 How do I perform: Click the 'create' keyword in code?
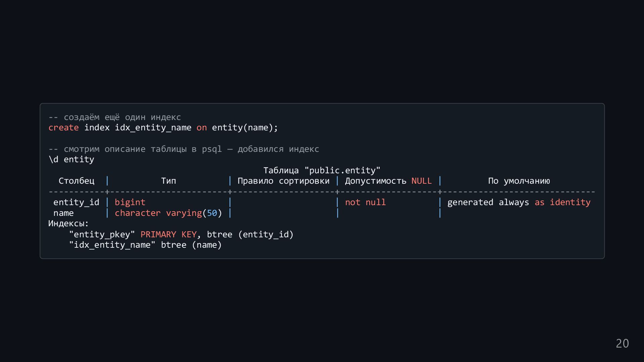click(x=63, y=128)
